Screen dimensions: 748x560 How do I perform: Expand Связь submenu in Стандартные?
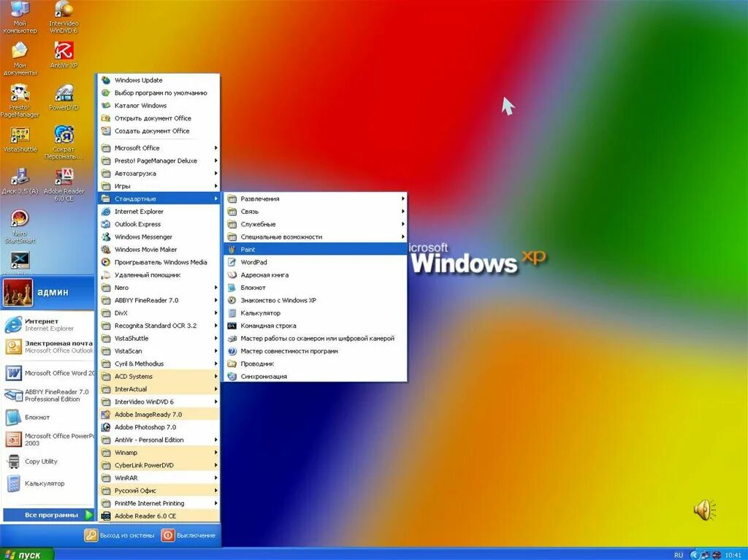click(316, 211)
